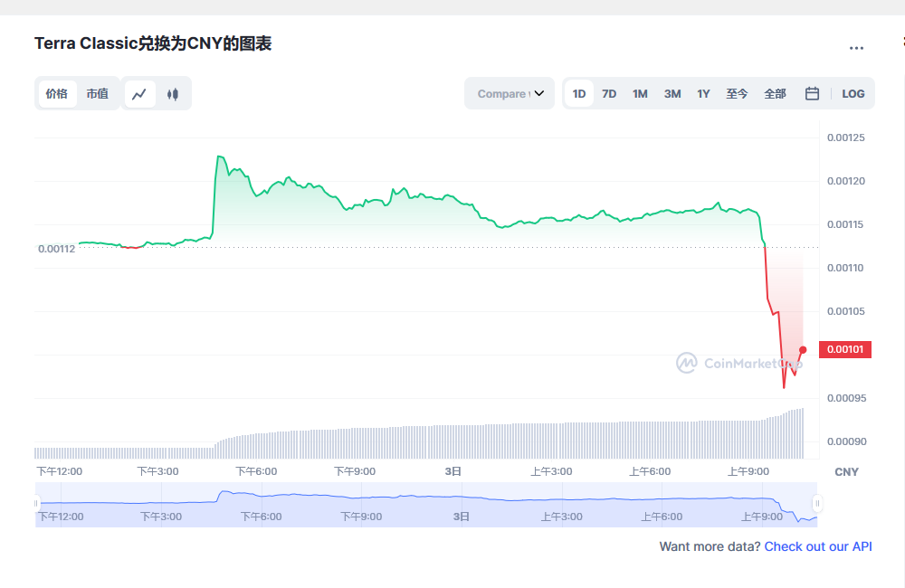Open the calendar date range picker
This screenshot has width=905, height=588.
[812, 93]
